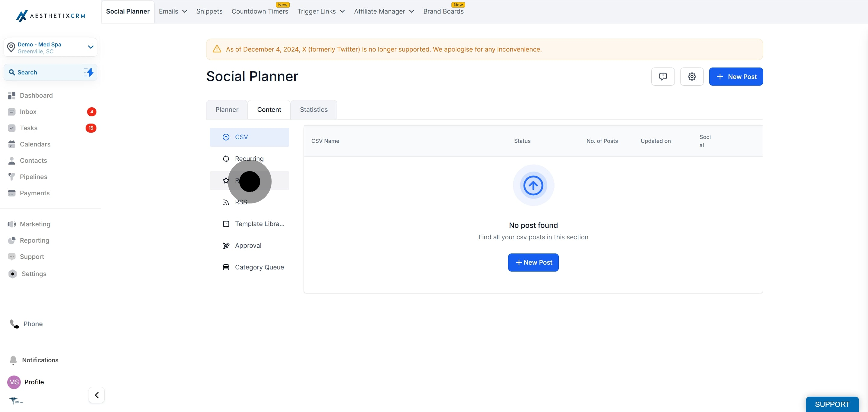Image resolution: width=868 pixels, height=412 pixels.
Task: Select the Recurring posts option
Action: (x=249, y=159)
